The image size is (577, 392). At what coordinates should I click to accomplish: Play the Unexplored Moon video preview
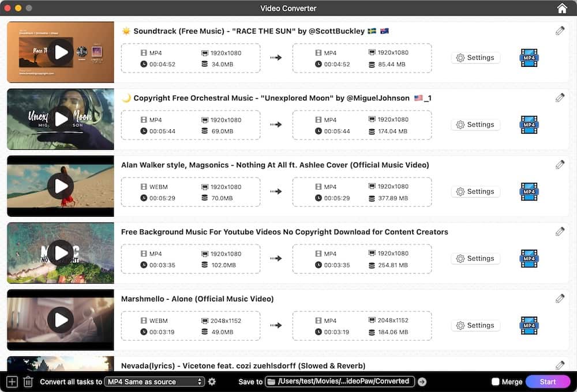(61, 119)
